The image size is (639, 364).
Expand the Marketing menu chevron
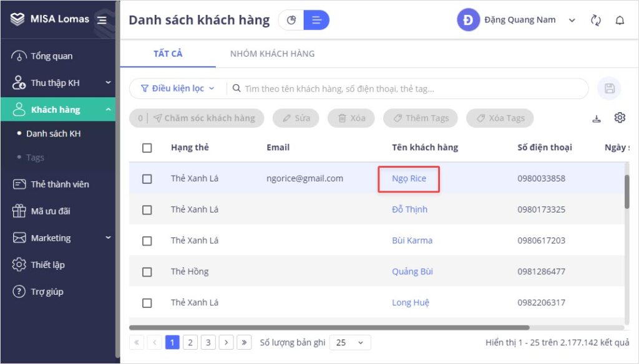tap(108, 237)
